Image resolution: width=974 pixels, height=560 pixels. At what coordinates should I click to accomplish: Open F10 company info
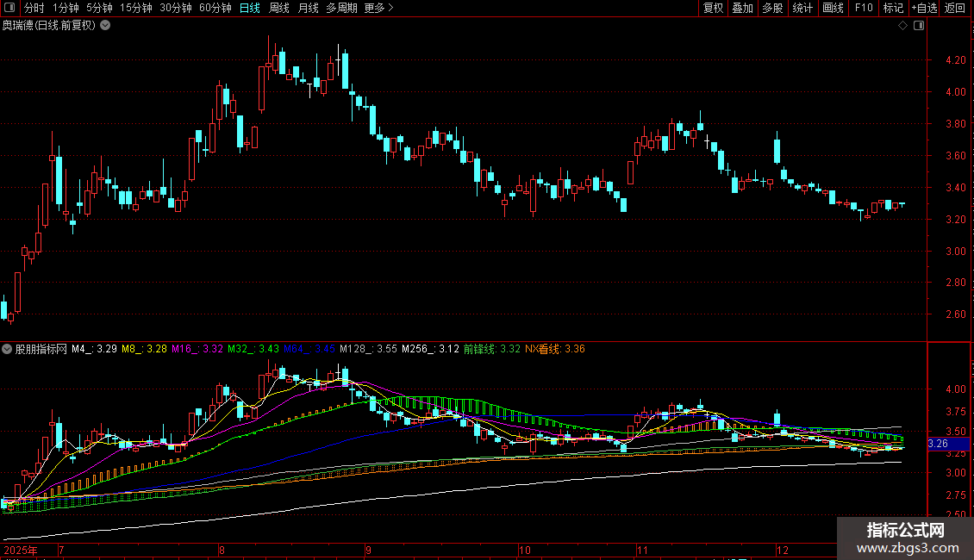point(864,8)
